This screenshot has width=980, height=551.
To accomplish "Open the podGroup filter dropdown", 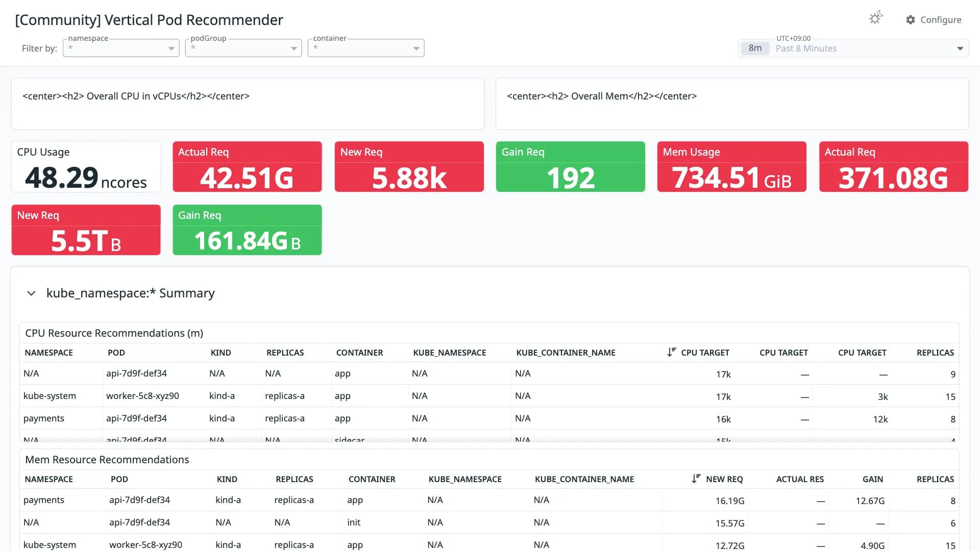I will [243, 48].
